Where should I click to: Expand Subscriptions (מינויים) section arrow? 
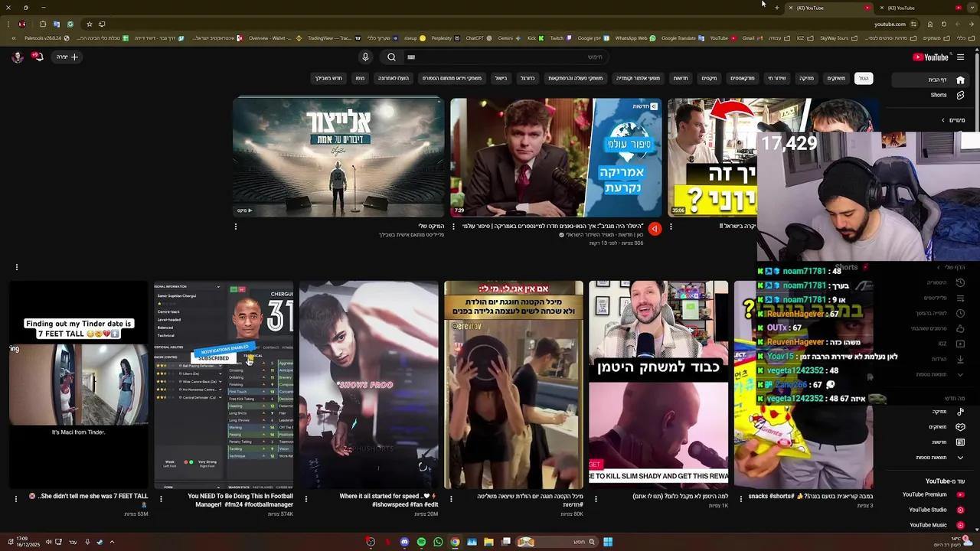pyautogui.click(x=943, y=120)
